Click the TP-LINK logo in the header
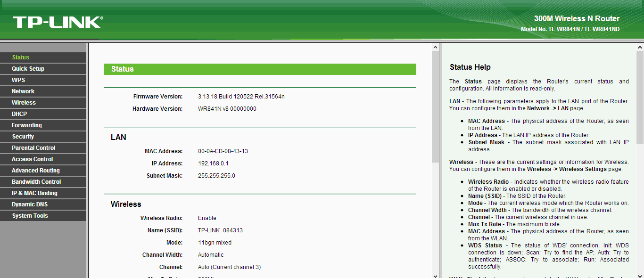Screen dimensions: 644x278 click(58, 22)
